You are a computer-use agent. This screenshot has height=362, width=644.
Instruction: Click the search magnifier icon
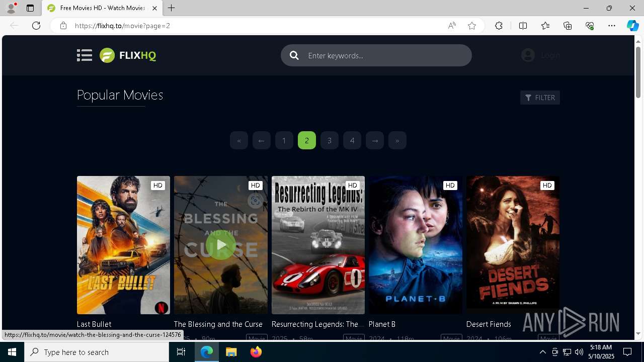click(x=294, y=55)
